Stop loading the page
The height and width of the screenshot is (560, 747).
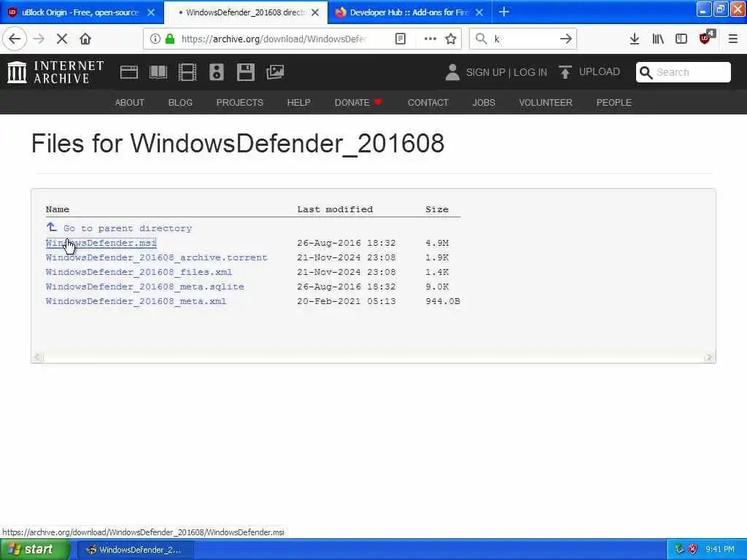[x=62, y=39]
